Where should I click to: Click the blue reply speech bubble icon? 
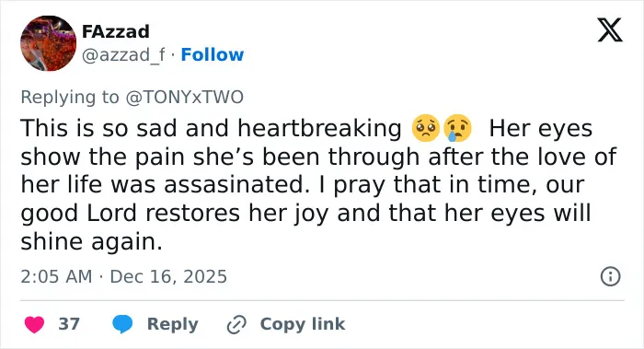pos(122,324)
